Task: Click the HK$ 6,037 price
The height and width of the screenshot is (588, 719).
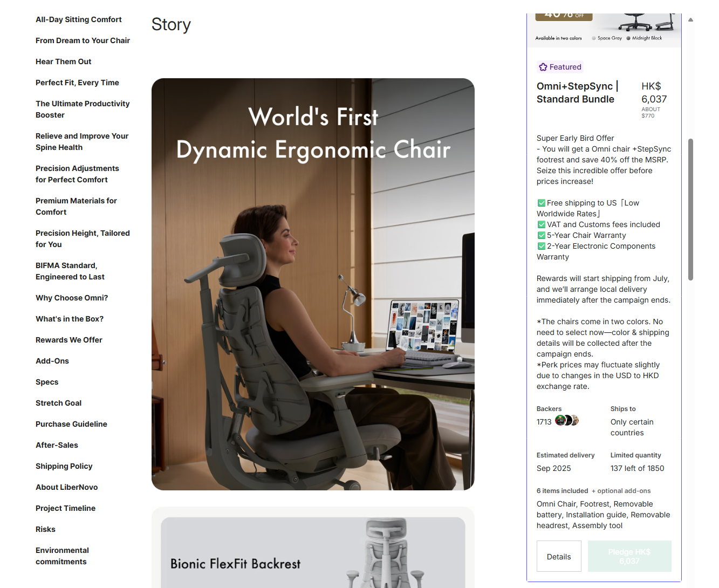Action: click(x=654, y=93)
